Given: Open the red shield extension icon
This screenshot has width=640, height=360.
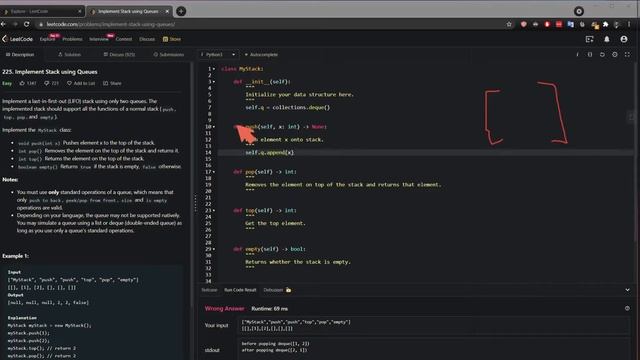Looking at the screenshot, I should click(x=523, y=24).
